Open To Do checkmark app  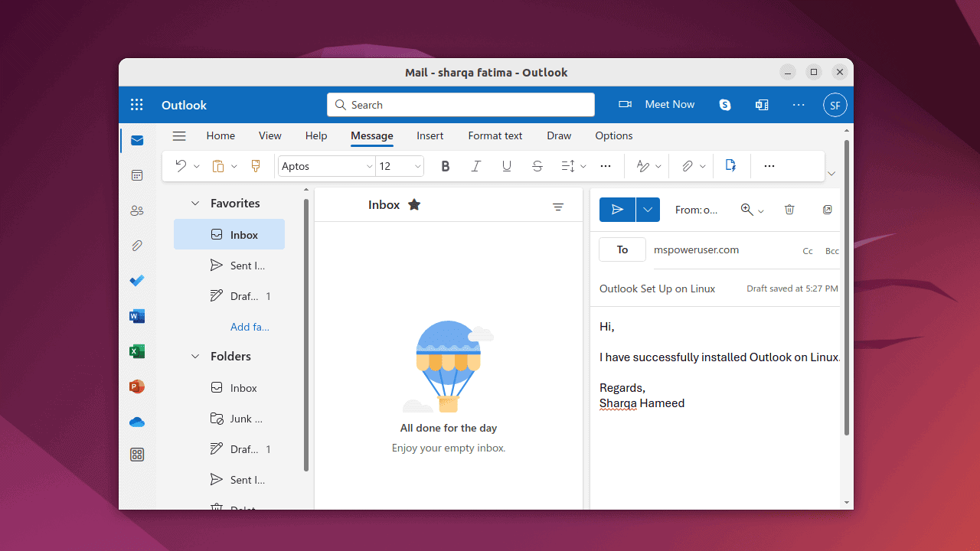click(137, 281)
